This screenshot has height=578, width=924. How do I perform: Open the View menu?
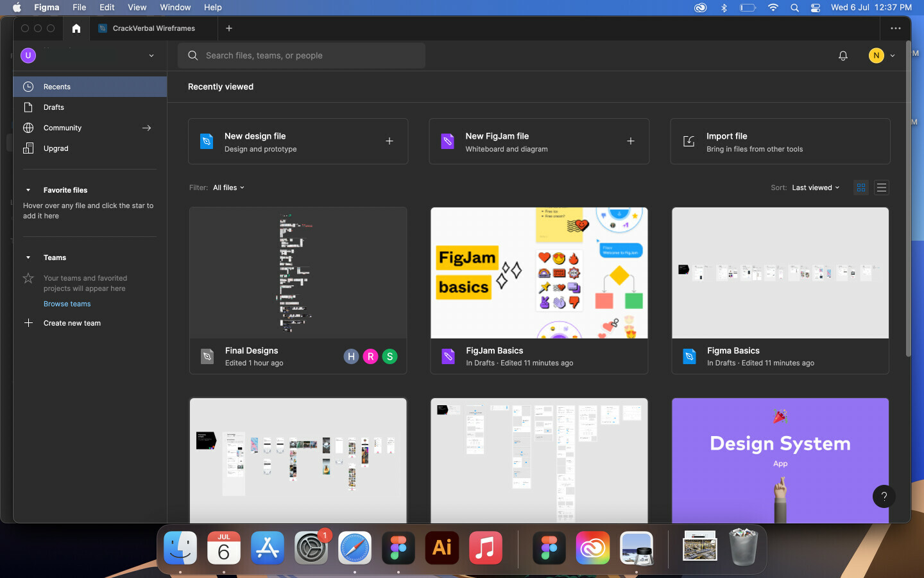(x=137, y=8)
